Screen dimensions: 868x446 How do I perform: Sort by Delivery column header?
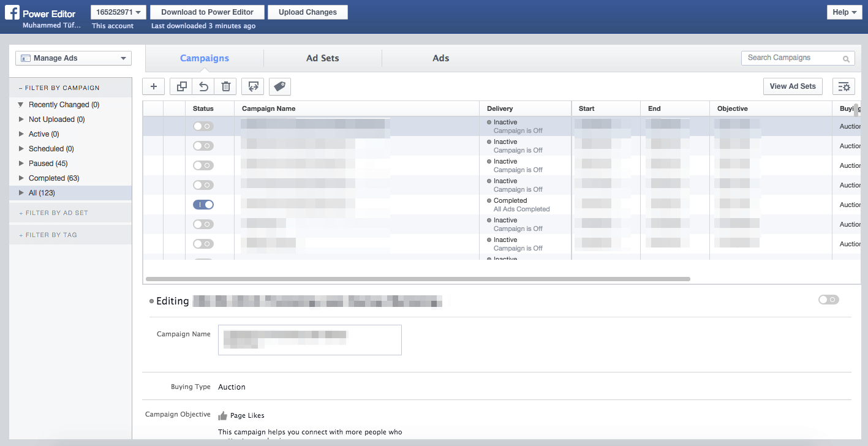tap(526, 108)
